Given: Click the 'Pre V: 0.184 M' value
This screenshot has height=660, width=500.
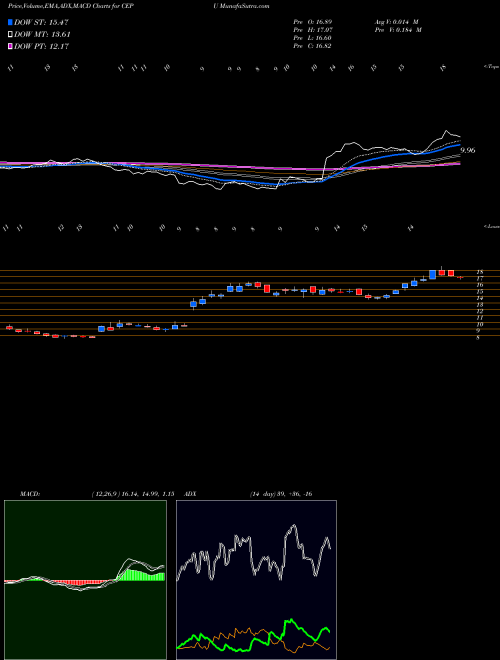Looking at the screenshot, I should (x=397, y=30).
